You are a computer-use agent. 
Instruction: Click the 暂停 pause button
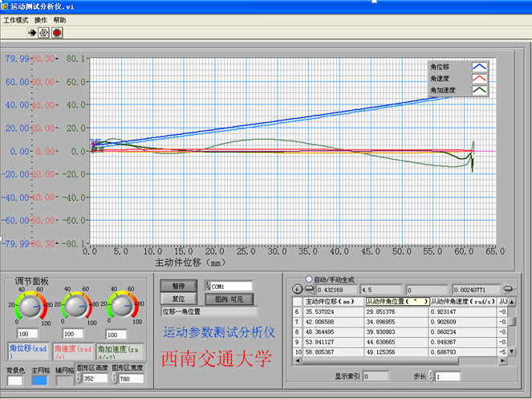point(178,286)
